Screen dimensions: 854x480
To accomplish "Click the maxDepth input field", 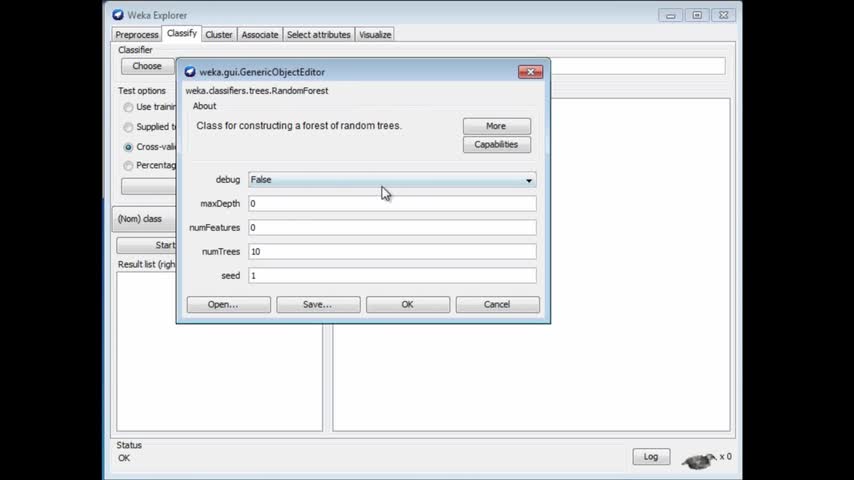I will click(x=392, y=204).
